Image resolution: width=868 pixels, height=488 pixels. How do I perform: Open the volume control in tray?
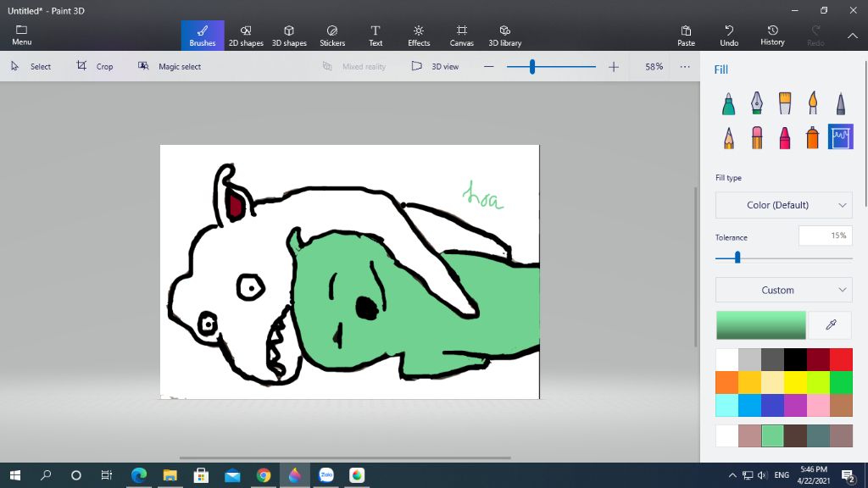pos(762,475)
